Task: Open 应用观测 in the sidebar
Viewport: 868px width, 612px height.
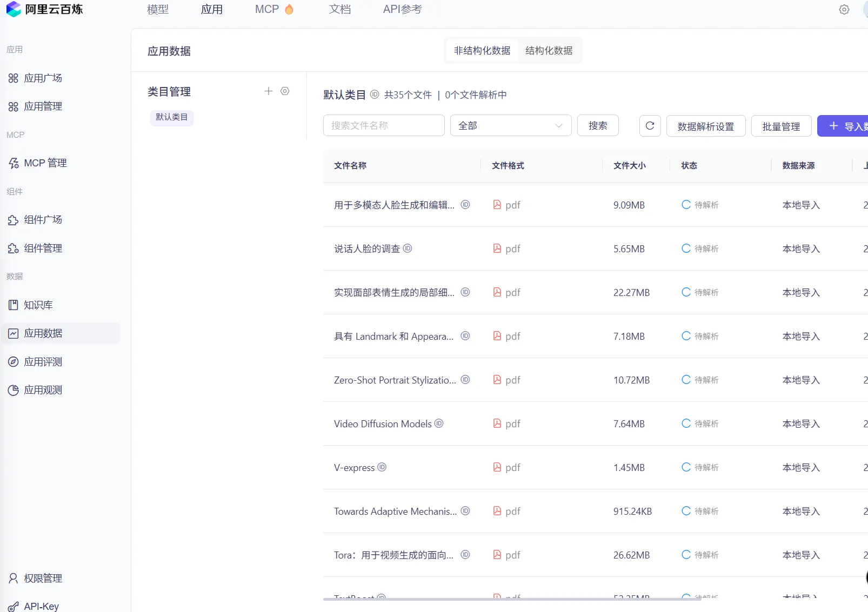Action: point(42,390)
